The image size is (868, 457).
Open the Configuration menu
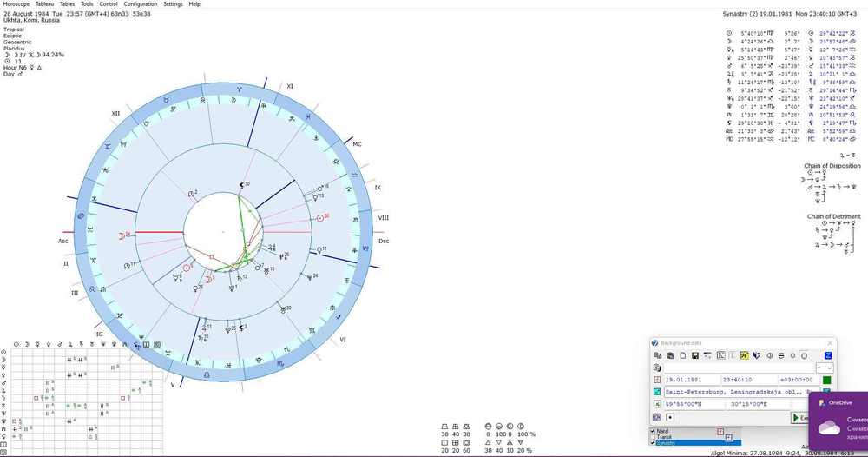(x=140, y=3)
